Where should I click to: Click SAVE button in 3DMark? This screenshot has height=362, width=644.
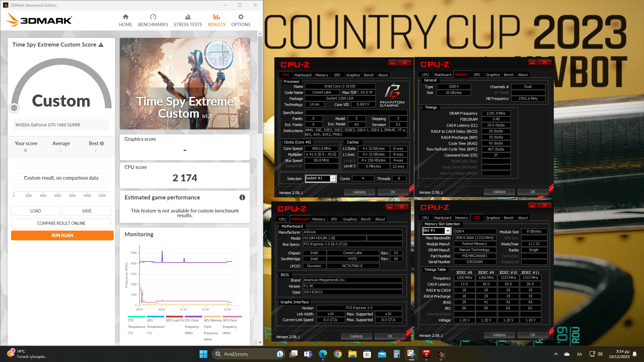tap(87, 211)
